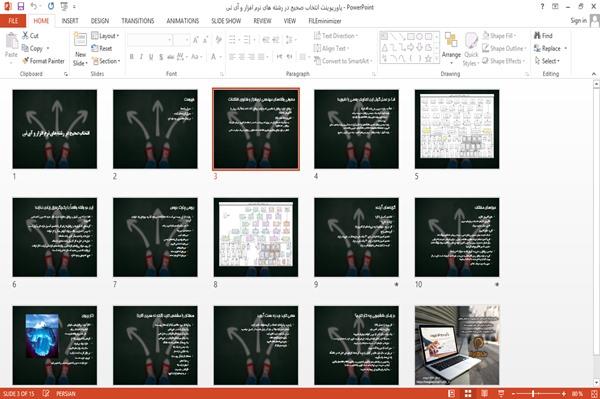Click the user account picture icon
600x399 pixels.
[594, 21]
